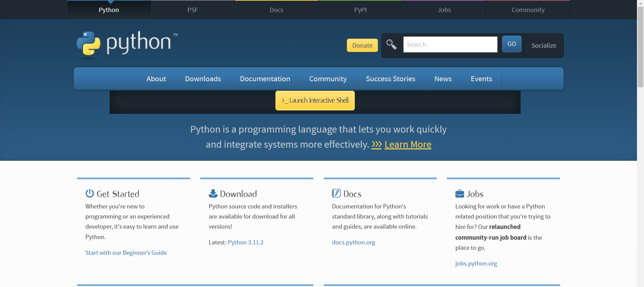This screenshot has width=644, height=287.
Task: Open the Socialize menu
Action: (544, 45)
